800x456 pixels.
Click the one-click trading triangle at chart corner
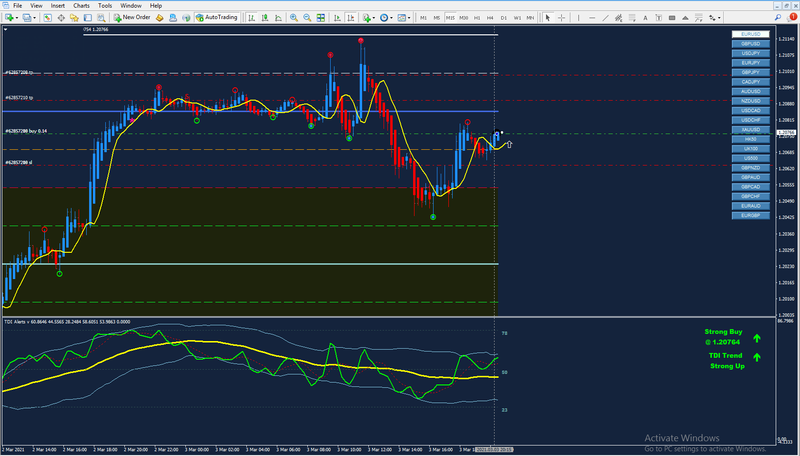coord(6,30)
